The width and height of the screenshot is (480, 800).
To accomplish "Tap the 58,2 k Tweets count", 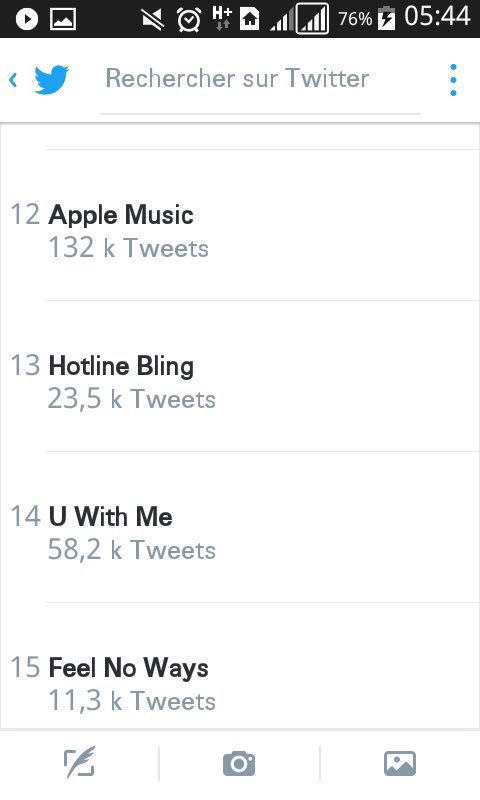I will pyautogui.click(x=132, y=550).
